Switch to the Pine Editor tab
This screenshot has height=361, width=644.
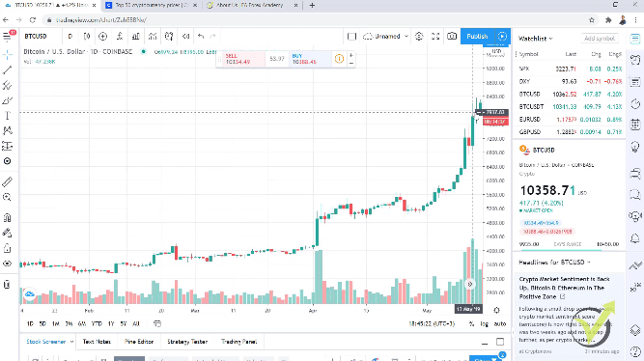pyautogui.click(x=139, y=342)
